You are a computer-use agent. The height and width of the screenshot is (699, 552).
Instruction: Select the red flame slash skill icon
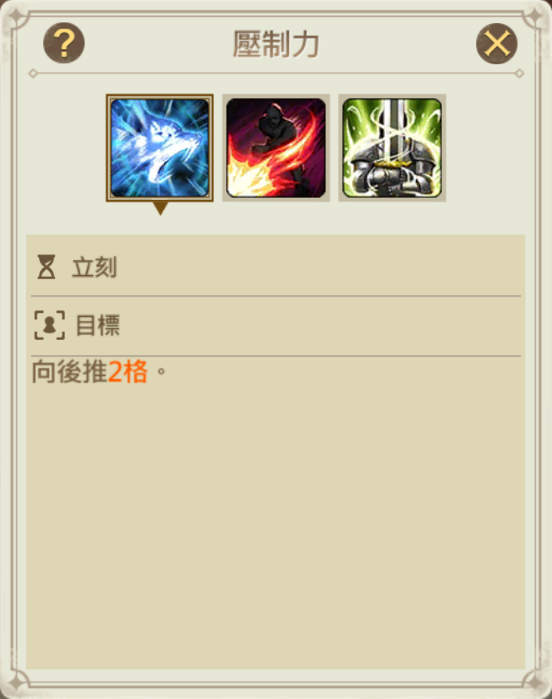tap(276, 148)
